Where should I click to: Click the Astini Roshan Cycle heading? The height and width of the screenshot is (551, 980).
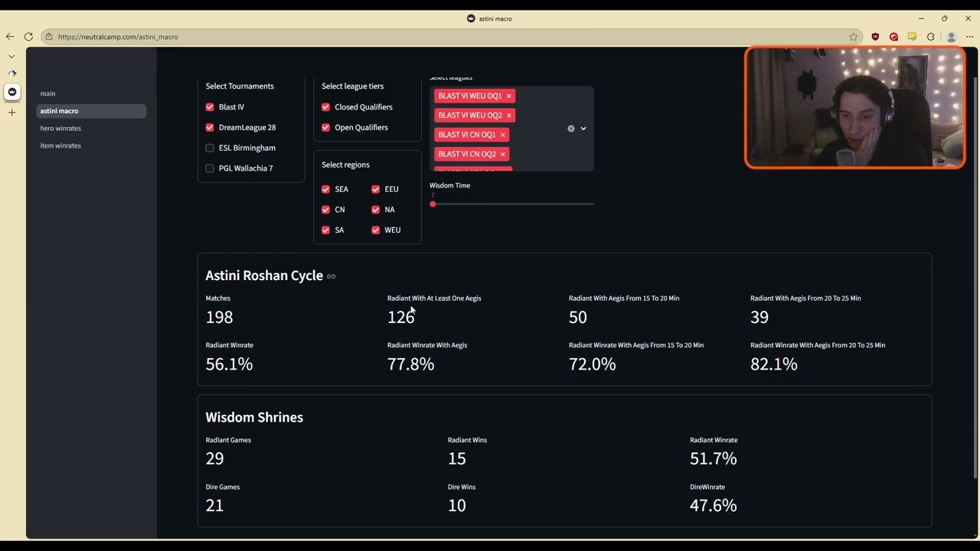point(264,275)
